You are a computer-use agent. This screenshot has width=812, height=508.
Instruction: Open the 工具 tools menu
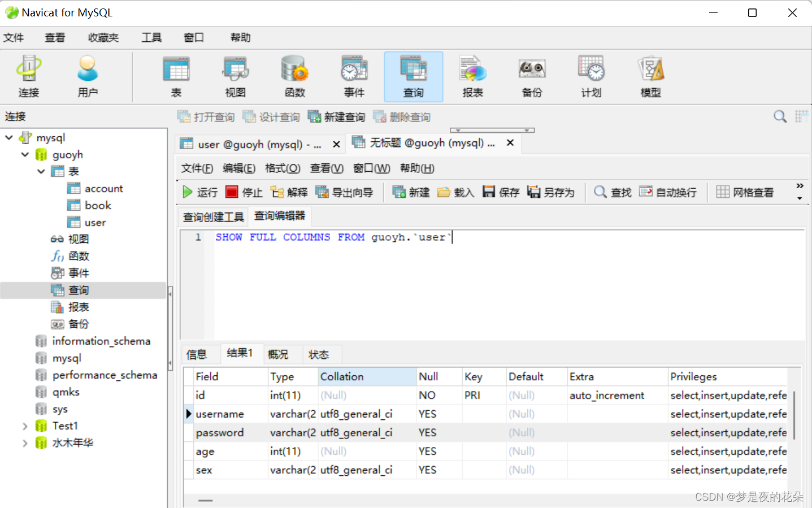(x=151, y=38)
